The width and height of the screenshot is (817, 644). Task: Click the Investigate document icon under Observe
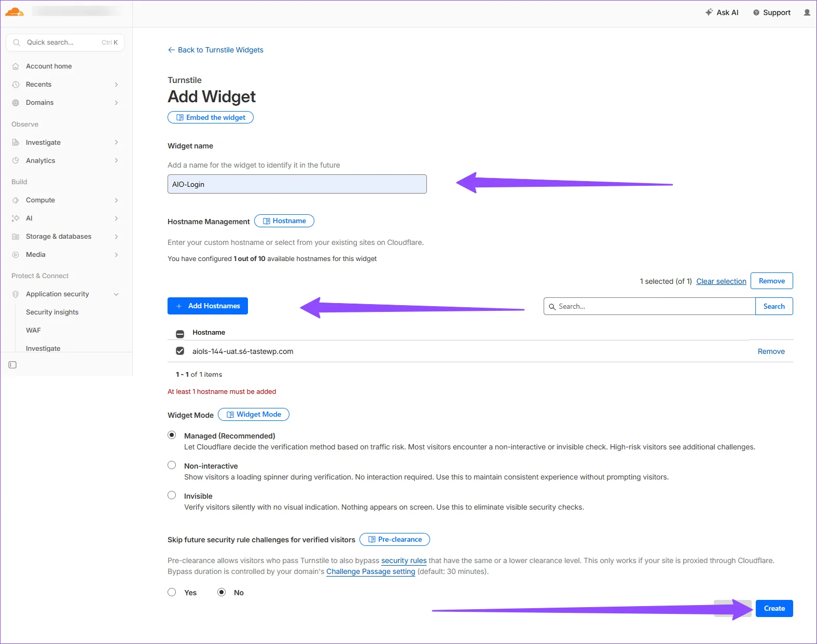coord(16,143)
